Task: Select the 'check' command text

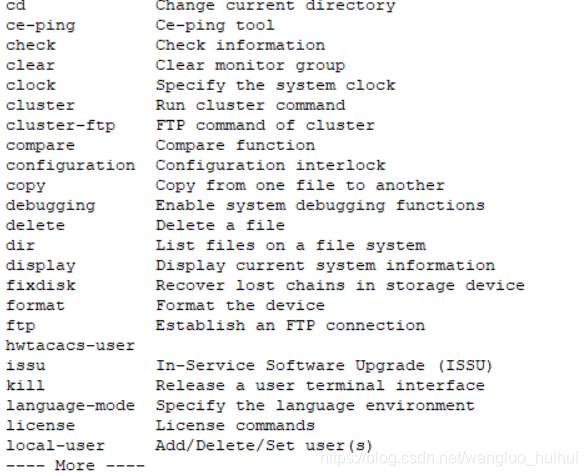Action: click(31, 45)
